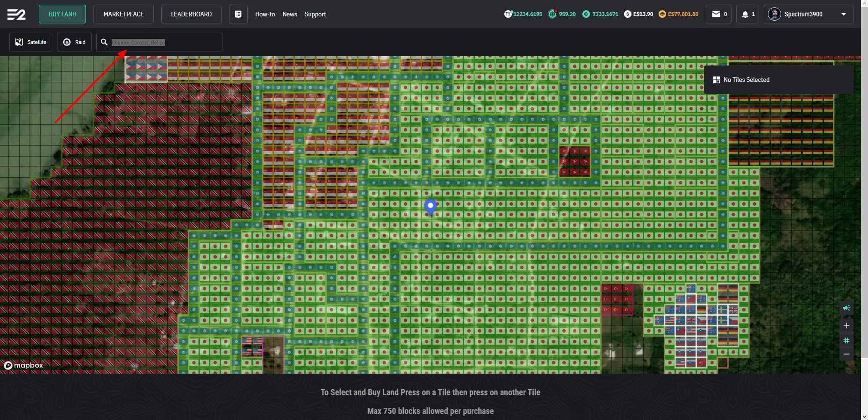The image size is (868, 420).
Task: Open the notifications bell
Action: point(747,14)
